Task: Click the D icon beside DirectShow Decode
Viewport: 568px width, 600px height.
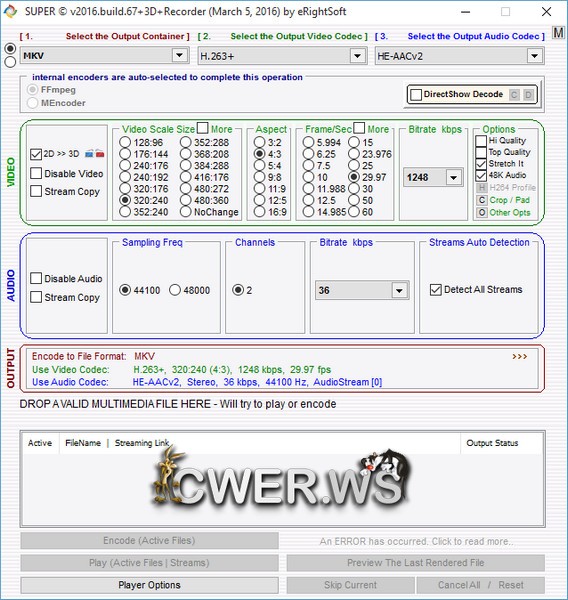Action: (x=528, y=95)
